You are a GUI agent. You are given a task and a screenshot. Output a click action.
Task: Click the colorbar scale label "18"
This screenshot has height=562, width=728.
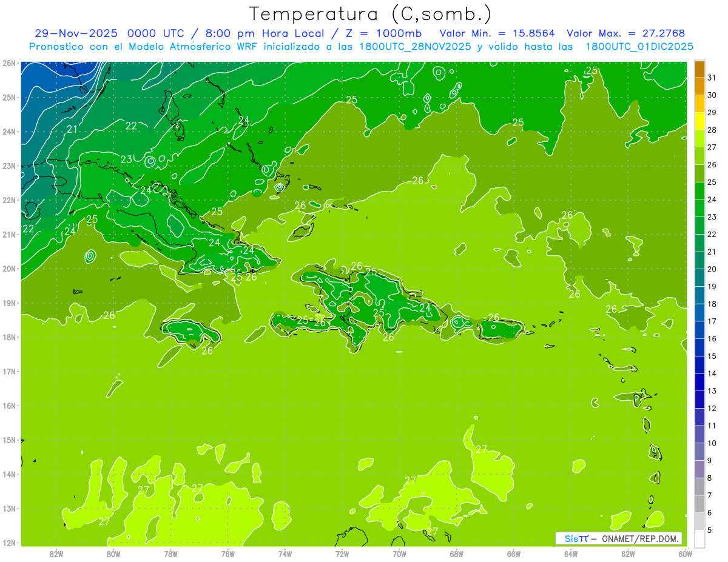point(712,304)
